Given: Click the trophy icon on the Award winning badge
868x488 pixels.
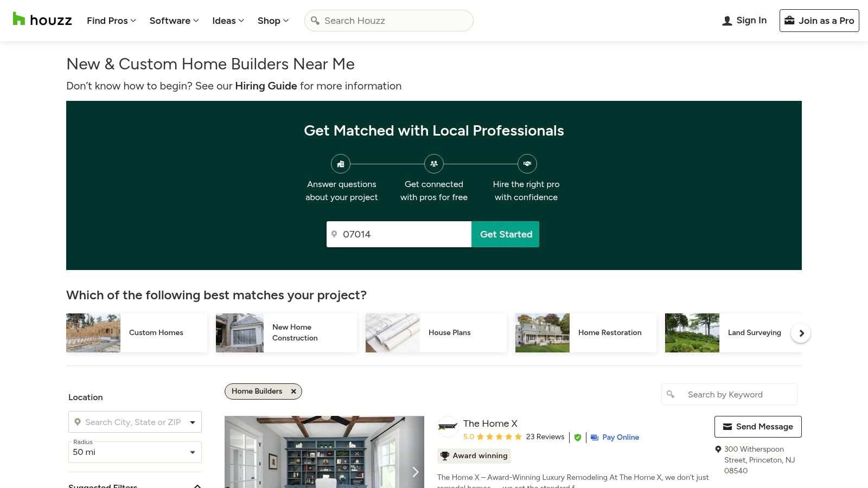Looking at the screenshot, I should (446, 455).
